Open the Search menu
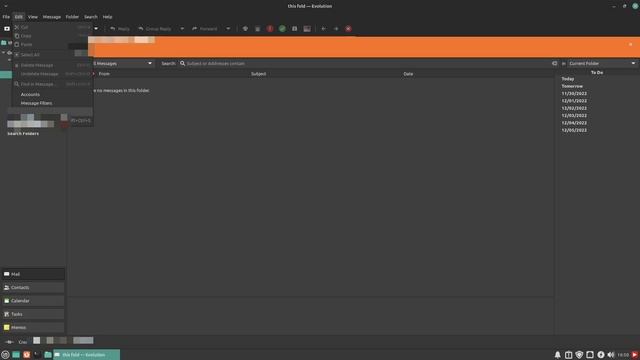The height and width of the screenshot is (360, 640). click(91, 17)
